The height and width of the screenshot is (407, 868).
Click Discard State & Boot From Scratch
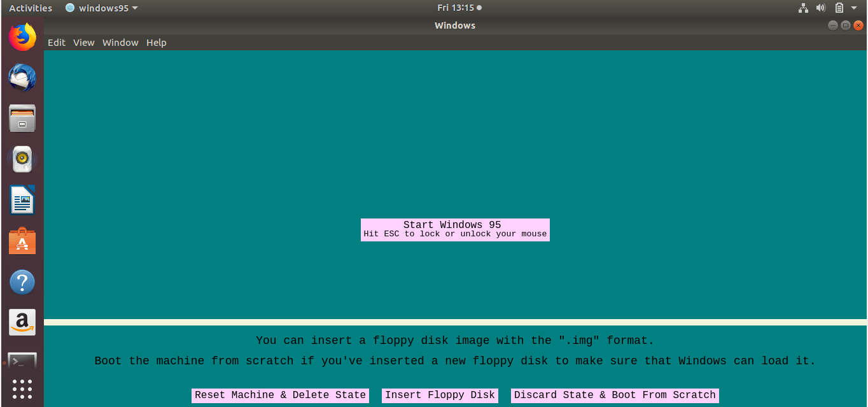(x=615, y=395)
